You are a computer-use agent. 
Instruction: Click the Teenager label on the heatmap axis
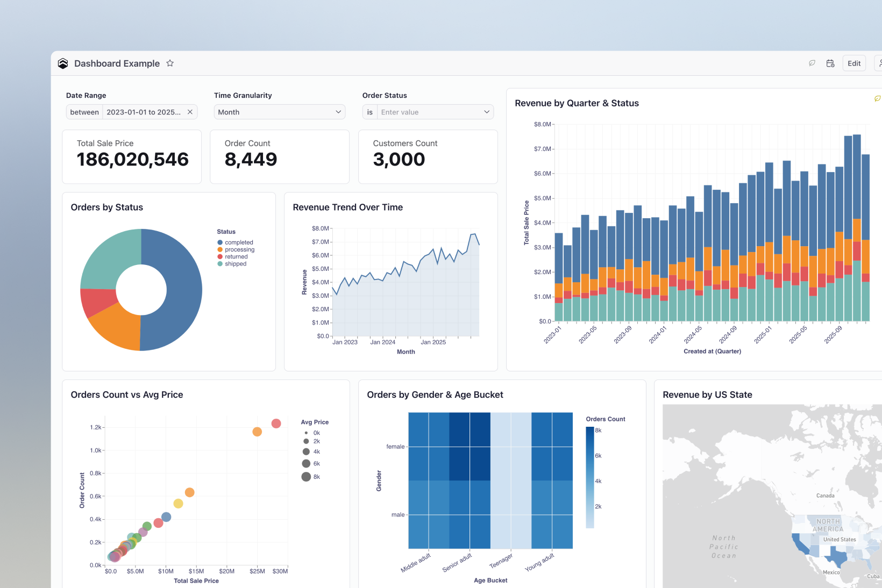[501, 561]
